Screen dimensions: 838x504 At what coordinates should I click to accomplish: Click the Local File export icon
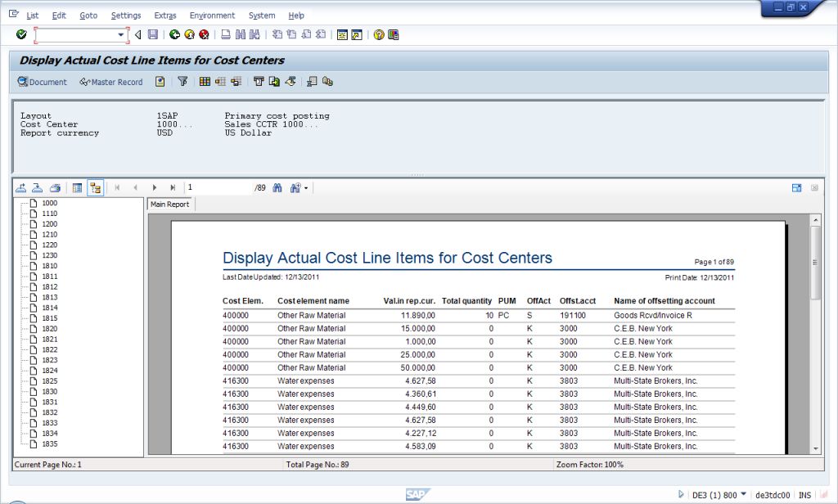click(274, 81)
